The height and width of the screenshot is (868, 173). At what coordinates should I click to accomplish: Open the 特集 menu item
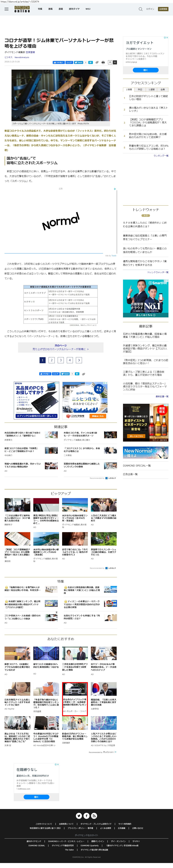coord(40,9)
